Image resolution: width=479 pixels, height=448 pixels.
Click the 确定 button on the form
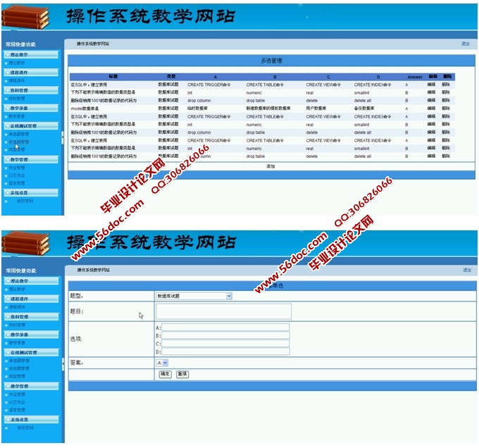pos(166,374)
